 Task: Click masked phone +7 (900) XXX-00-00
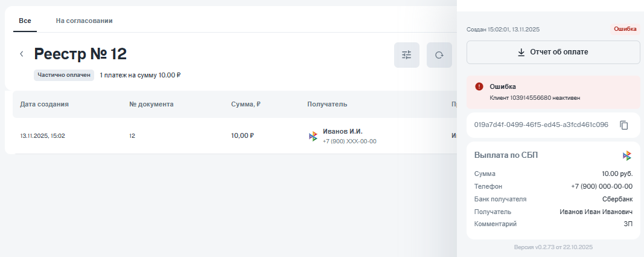pos(349,142)
